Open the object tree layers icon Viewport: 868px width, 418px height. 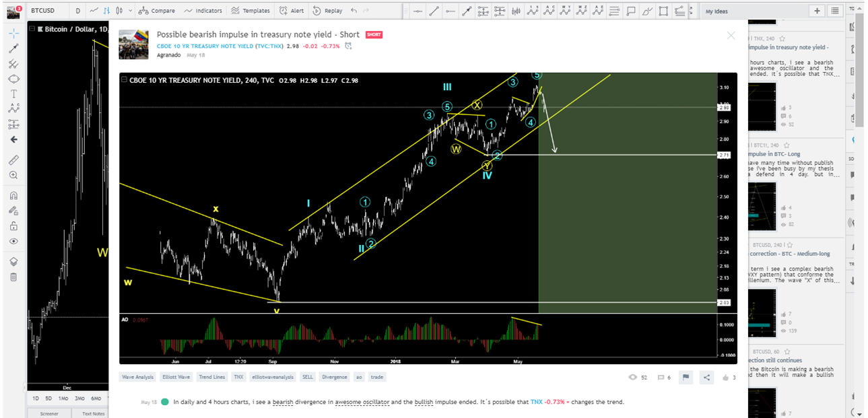[13, 261]
